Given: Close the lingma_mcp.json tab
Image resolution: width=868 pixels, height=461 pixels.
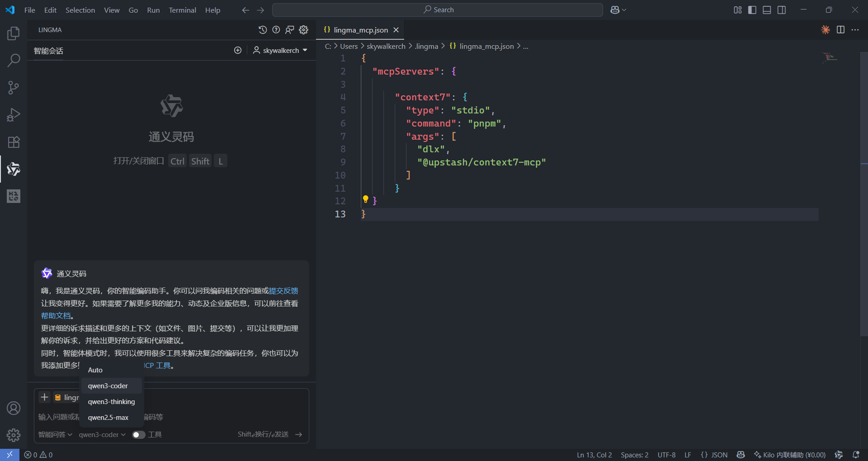Looking at the screenshot, I should point(396,30).
